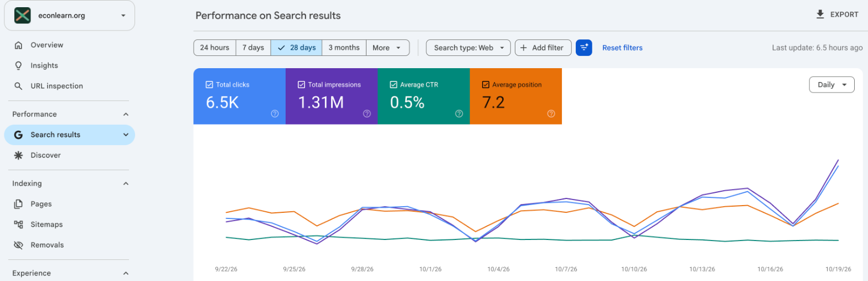This screenshot has width=868, height=281.
Task: Open the blue filter sparkle icon button
Action: tap(584, 48)
